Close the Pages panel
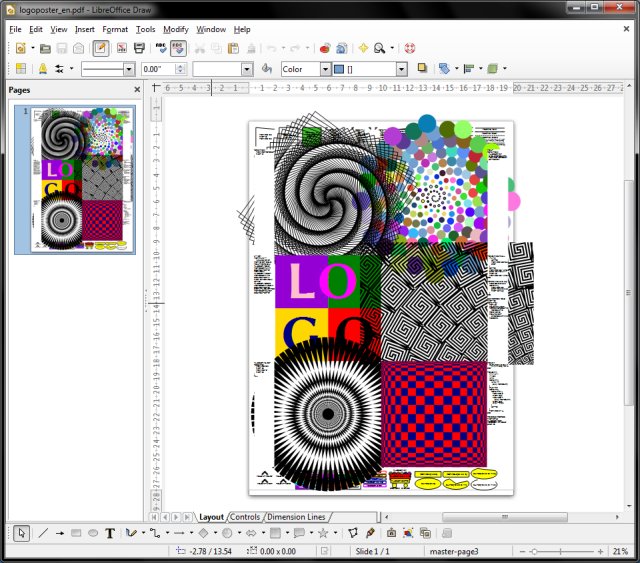 (x=137, y=90)
